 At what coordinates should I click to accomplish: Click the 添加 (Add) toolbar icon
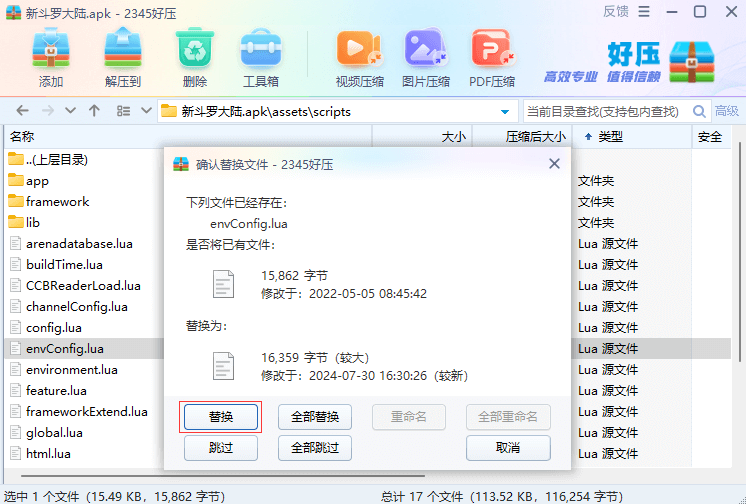pos(50,58)
